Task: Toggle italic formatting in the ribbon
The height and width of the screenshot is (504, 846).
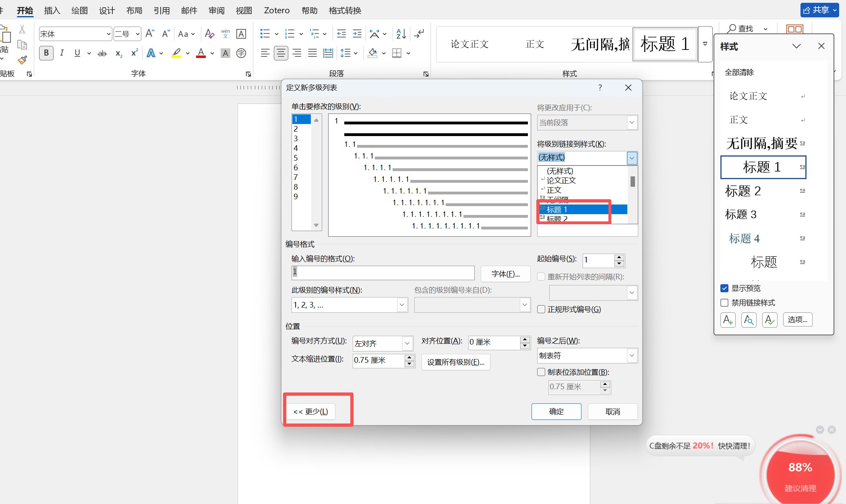Action: tap(62, 53)
